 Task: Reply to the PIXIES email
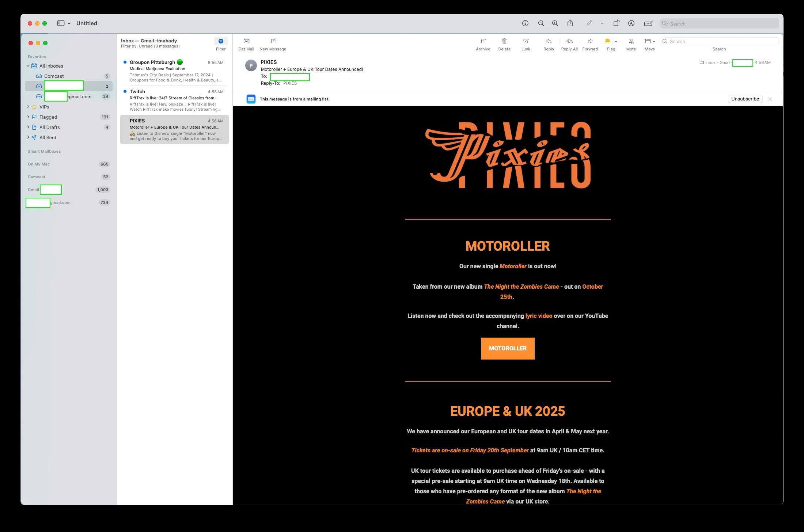coord(549,44)
